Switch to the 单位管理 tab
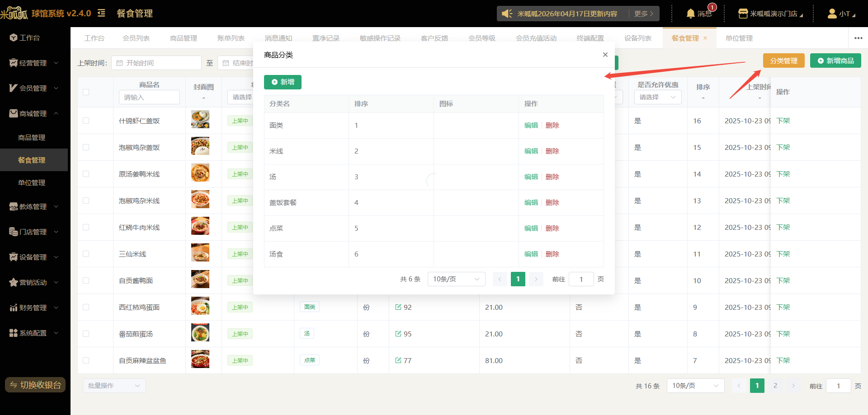Viewport: 868px width, 415px height. [739, 38]
